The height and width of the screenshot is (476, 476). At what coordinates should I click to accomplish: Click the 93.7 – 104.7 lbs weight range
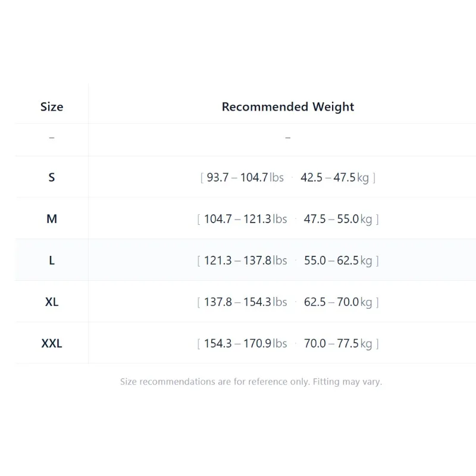(x=245, y=177)
